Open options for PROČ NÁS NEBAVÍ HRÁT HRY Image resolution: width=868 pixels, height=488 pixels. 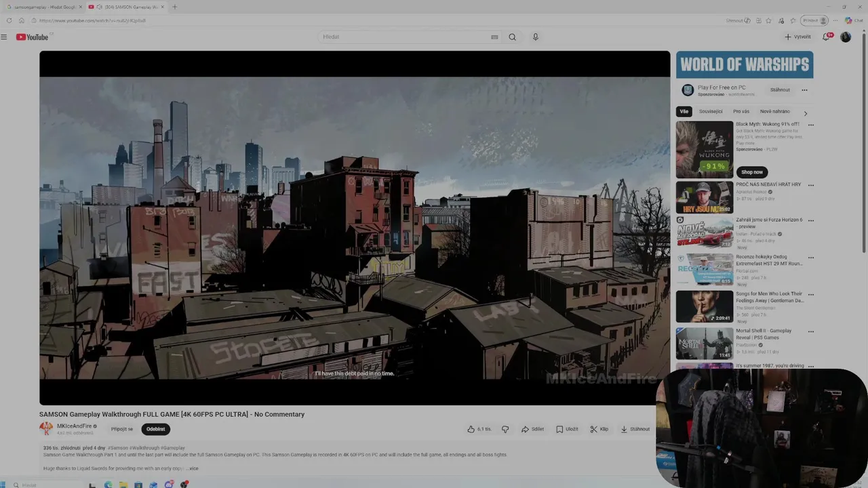click(810, 186)
